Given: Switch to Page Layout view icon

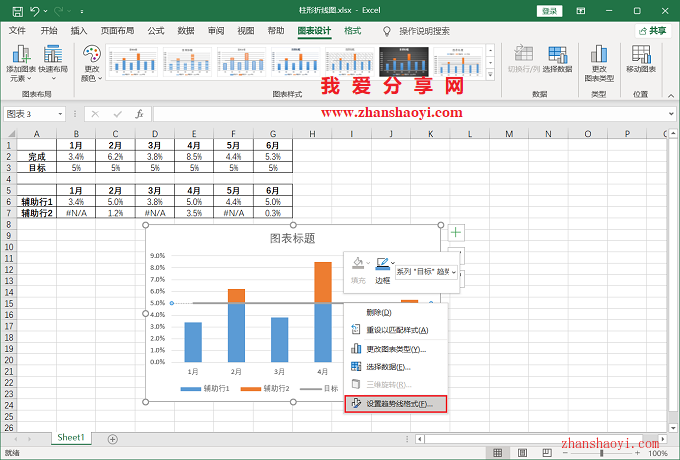Looking at the screenshot, I should tap(523, 453).
